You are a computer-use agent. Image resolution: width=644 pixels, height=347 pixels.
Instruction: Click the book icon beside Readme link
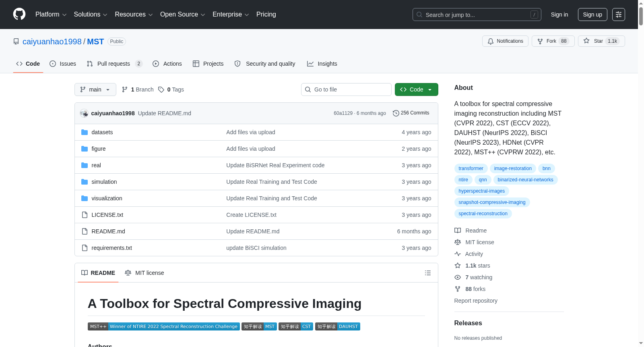coord(458,231)
